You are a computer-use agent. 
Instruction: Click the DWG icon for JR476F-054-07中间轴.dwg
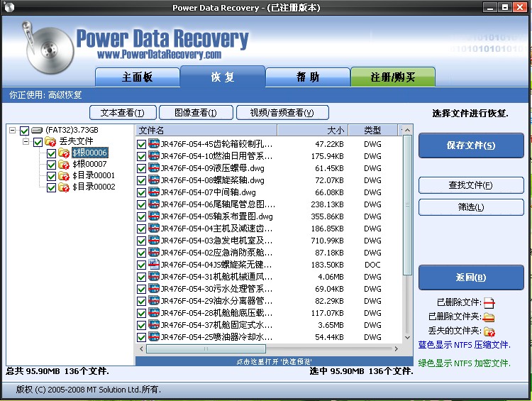154,192
